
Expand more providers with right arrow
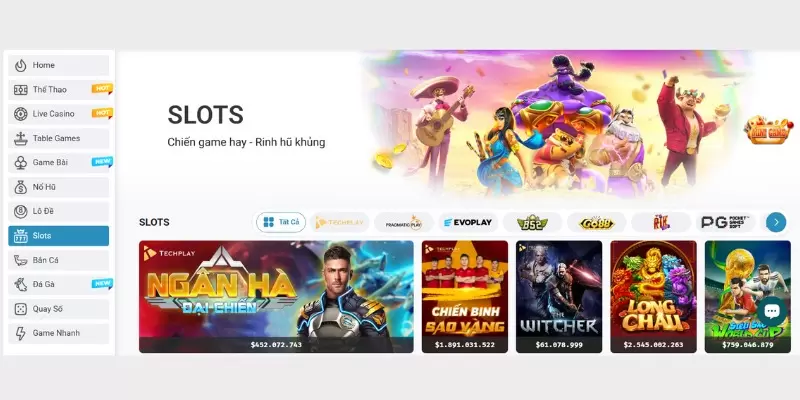click(x=776, y=222)
